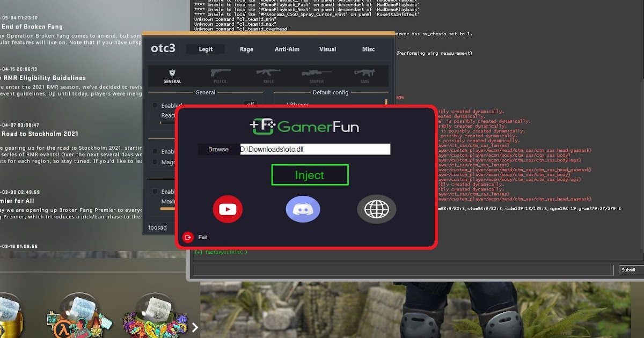Open the Discord icon in GamerFun injector
Viewport: 644px width, 338px height.
pyautogui.click(x=303, y=209)
